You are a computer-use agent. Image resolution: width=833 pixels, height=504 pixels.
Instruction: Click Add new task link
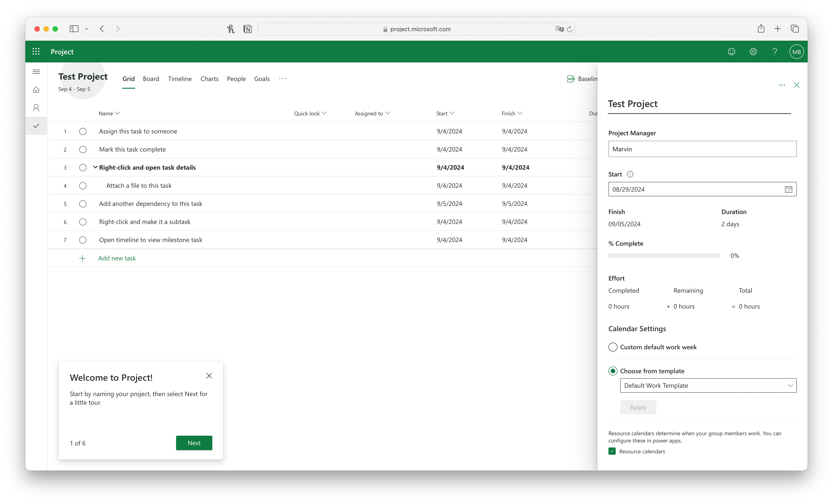click(117, 258)
